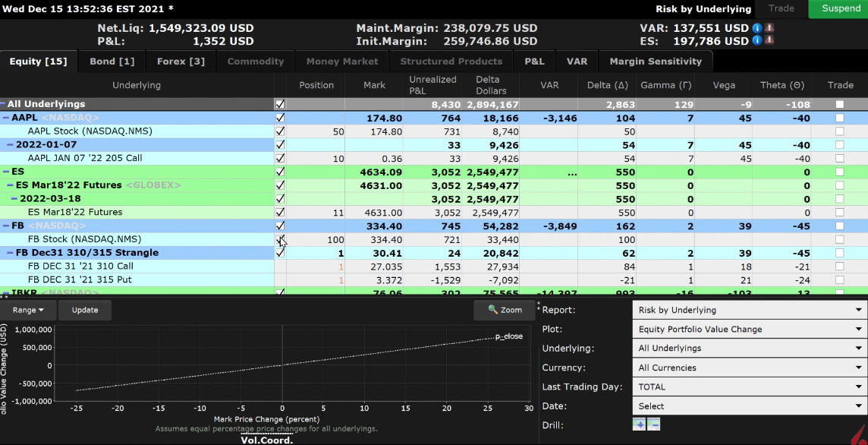Image resolution: width=868 pixels, height=445 pixels.
Task: Open the Margin Sensitivity tab
Action: pyautogui.click(x=656, y=62)
